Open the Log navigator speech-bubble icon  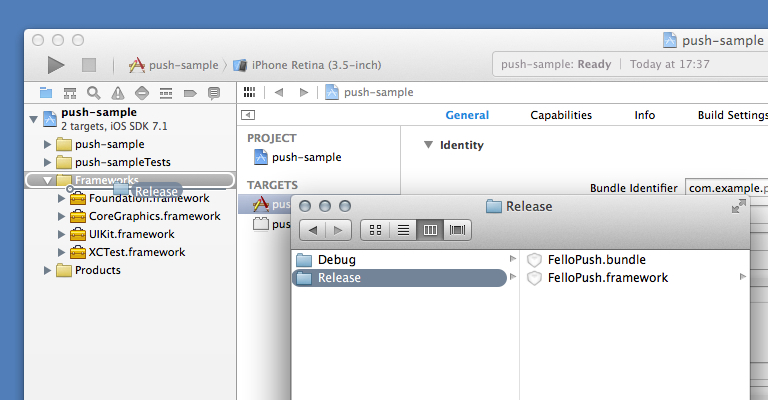214,93
